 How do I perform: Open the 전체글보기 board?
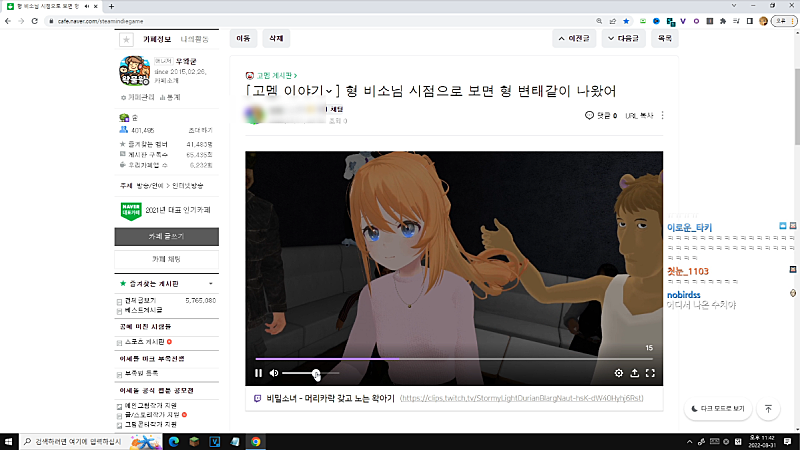pyautogui.click(x=140, y=301)
